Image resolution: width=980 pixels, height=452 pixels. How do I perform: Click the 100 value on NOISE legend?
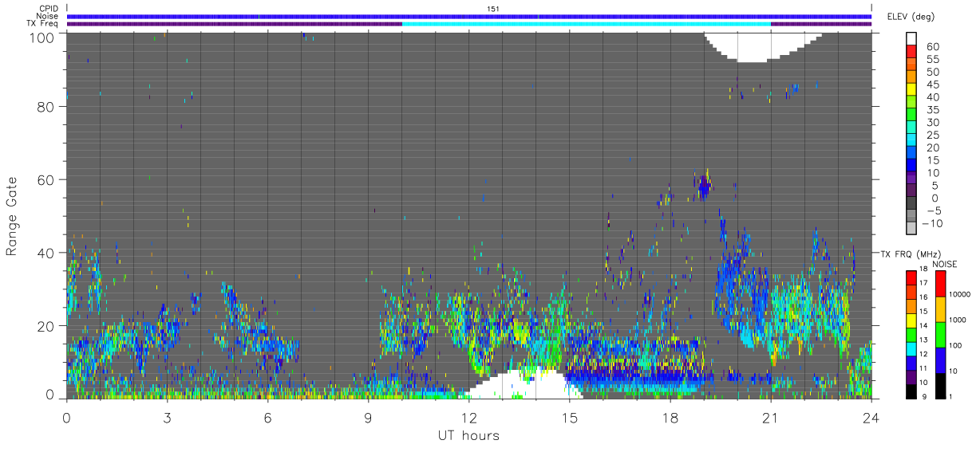pyautogui.click(x=956, y=345)
